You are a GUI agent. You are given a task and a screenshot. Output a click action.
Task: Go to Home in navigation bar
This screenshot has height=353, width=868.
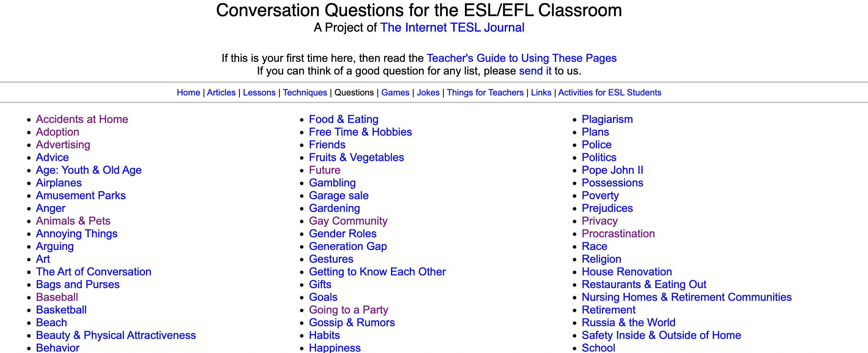coord(188,92)
